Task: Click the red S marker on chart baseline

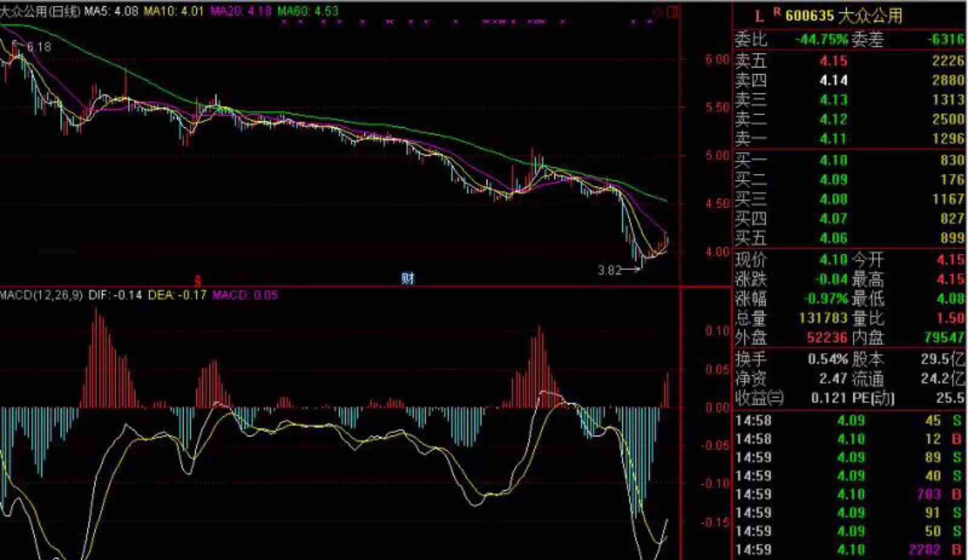Action: click(198, 281)
